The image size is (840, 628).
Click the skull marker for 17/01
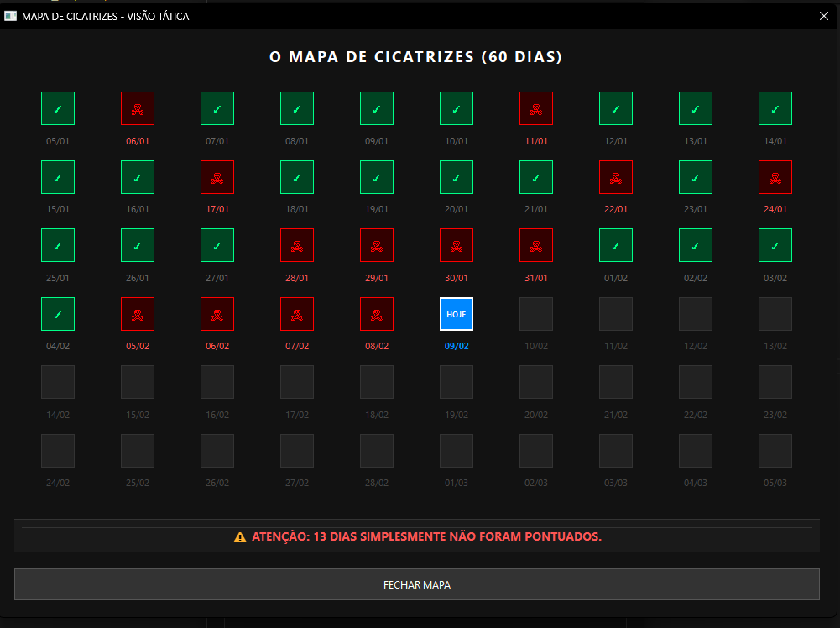[x=217, y=177]
